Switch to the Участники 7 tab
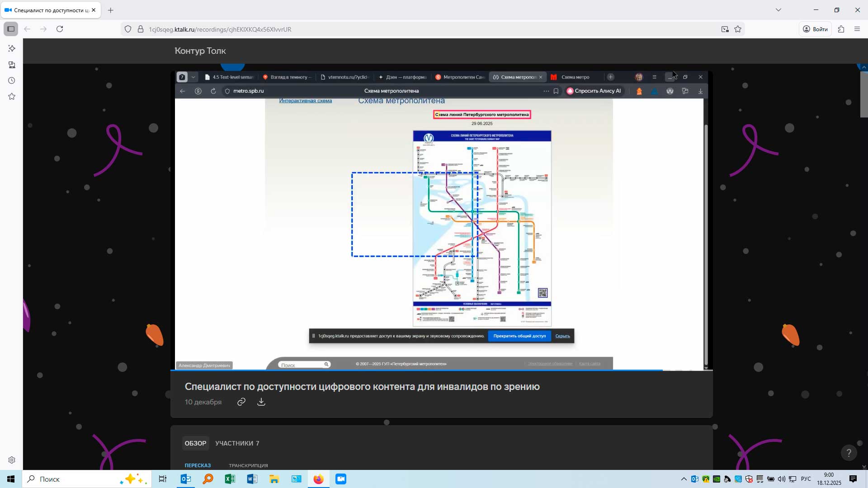The height and width of the screenshot is (488, 868). click(237, 443)
